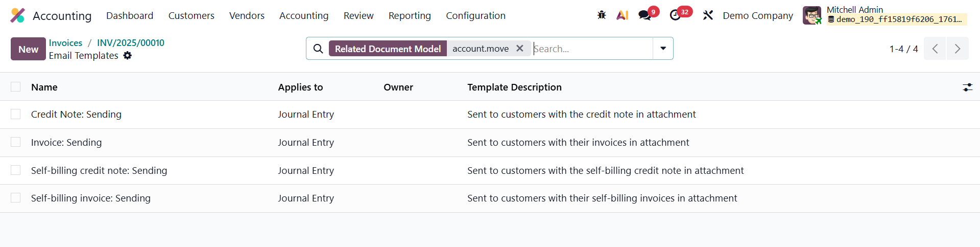Click into the Search input field
Viewport: 980px width, 247px height.
(591, 49)
